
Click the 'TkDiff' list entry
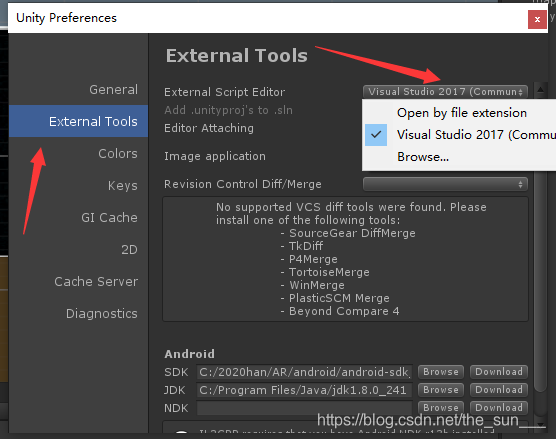306,246
